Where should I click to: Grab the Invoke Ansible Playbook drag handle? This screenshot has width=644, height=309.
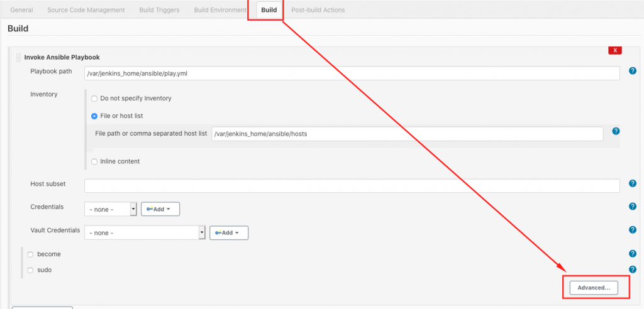click(x=18, y=57)
